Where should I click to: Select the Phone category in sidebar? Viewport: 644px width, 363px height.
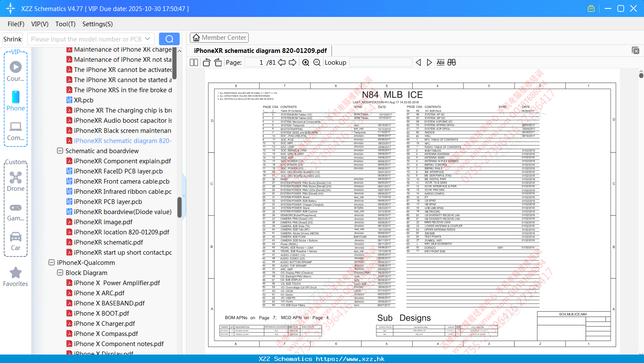click(x=16, y=101)
